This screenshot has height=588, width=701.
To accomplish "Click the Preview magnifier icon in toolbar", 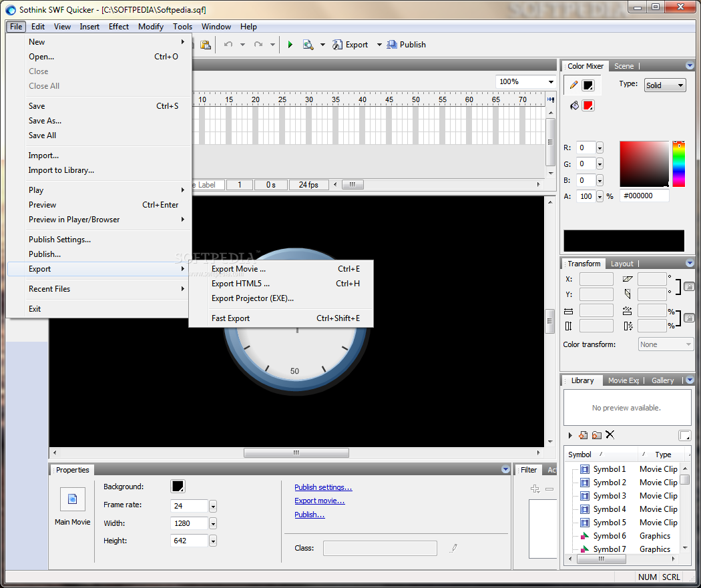I will [x=308, y=45].
